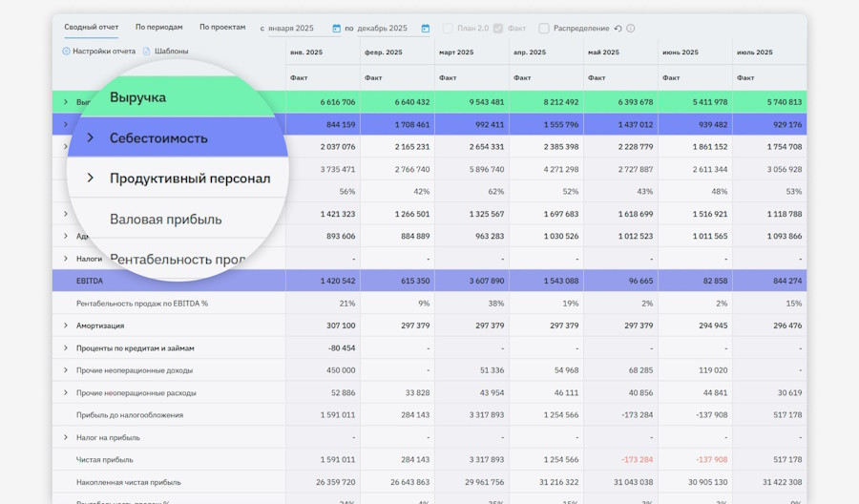Toggle the Факт checkbox
This screenshot has width=859, height=504.
(x=498, y=29)
